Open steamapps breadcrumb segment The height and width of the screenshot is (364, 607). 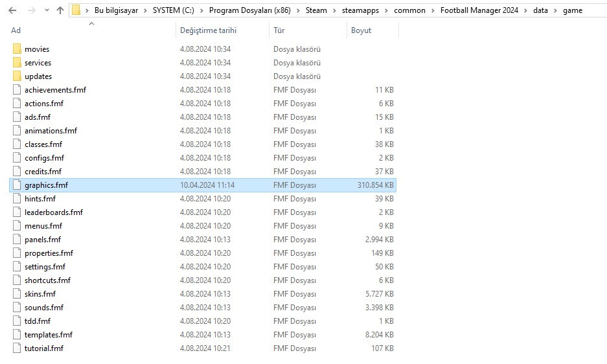tap(360, 10)
